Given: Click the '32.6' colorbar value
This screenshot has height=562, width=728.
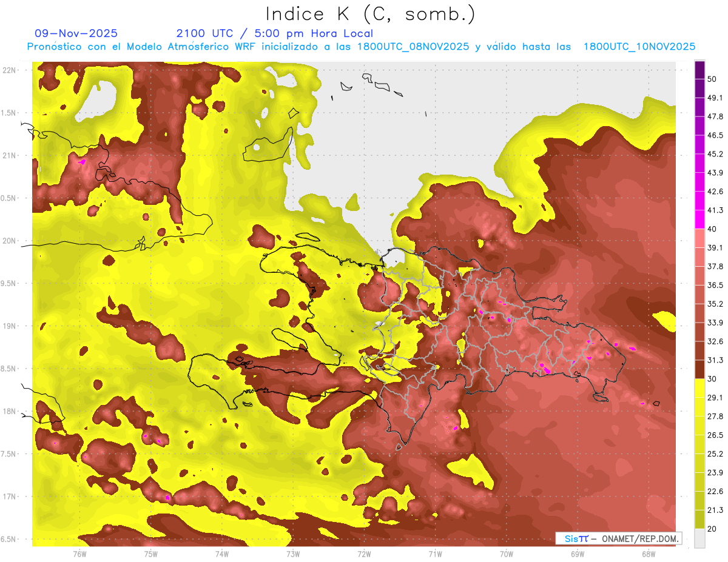Looking at the screenshot, I should [x=715, y=341].
